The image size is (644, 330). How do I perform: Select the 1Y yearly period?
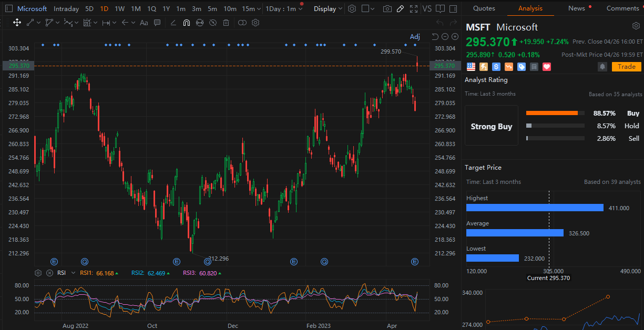(x=166, y=9)
